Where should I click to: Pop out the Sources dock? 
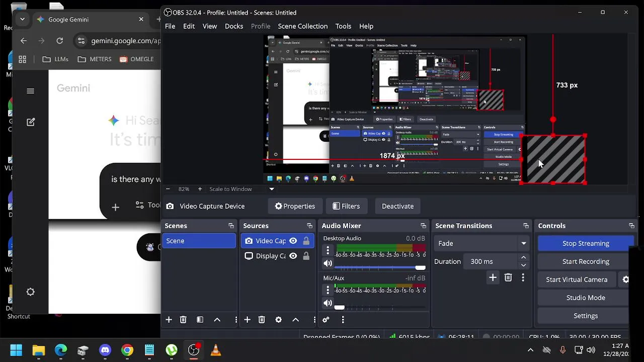coord(309,226)
